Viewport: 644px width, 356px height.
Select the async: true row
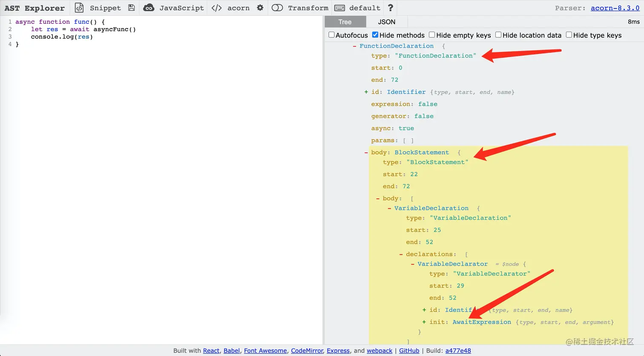[x=393, y=128]
